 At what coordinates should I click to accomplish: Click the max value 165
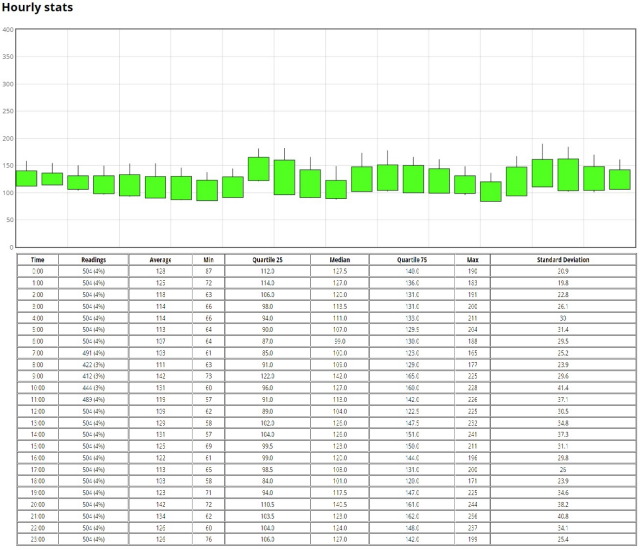click(x=473, y=353)
